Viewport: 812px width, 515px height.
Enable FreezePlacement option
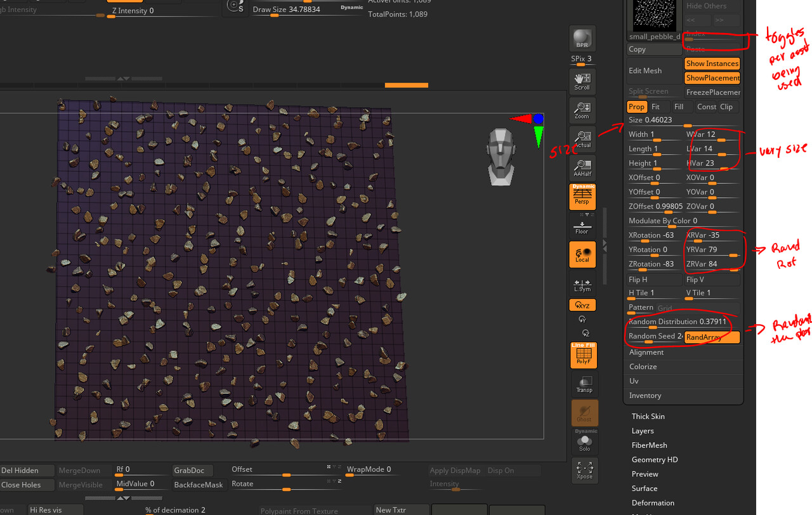712,93
